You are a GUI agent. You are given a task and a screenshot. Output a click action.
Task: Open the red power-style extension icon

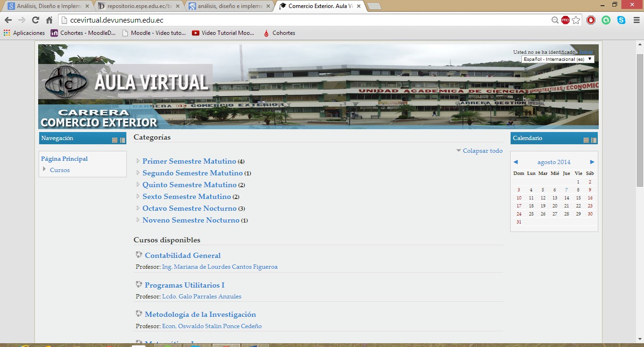coord(591,20)
